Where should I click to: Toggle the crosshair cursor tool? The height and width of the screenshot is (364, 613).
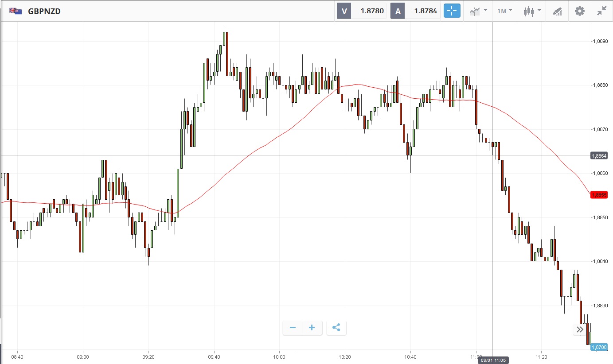(x=452, y=11)
